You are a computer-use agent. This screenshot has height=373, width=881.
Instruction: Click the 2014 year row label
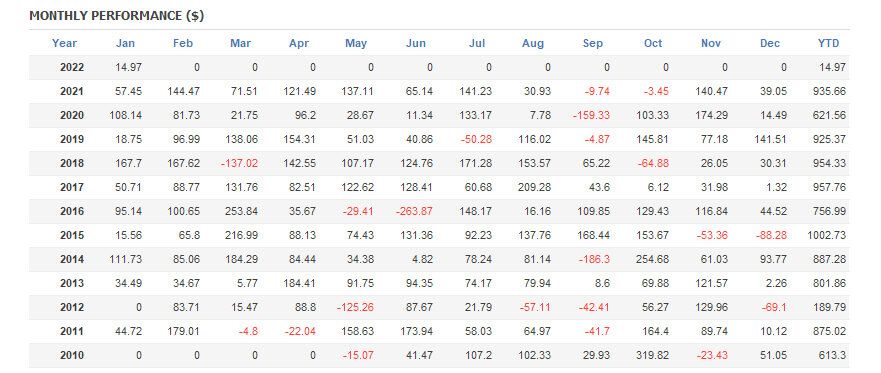click(72, 260)
